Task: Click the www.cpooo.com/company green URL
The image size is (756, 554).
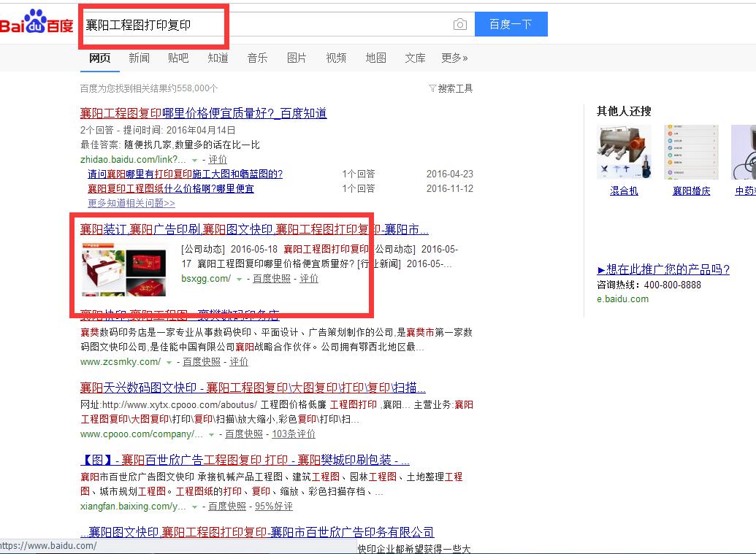Action: tap(141, 434)
